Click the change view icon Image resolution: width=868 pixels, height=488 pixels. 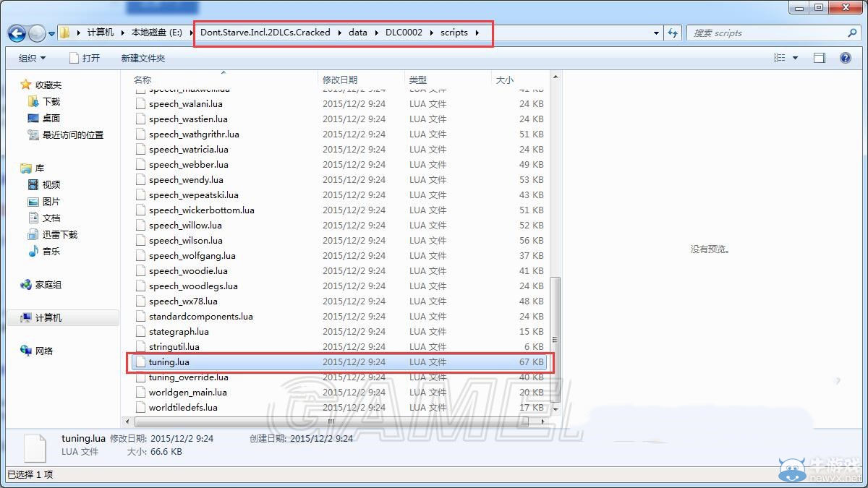pos(779,58)
